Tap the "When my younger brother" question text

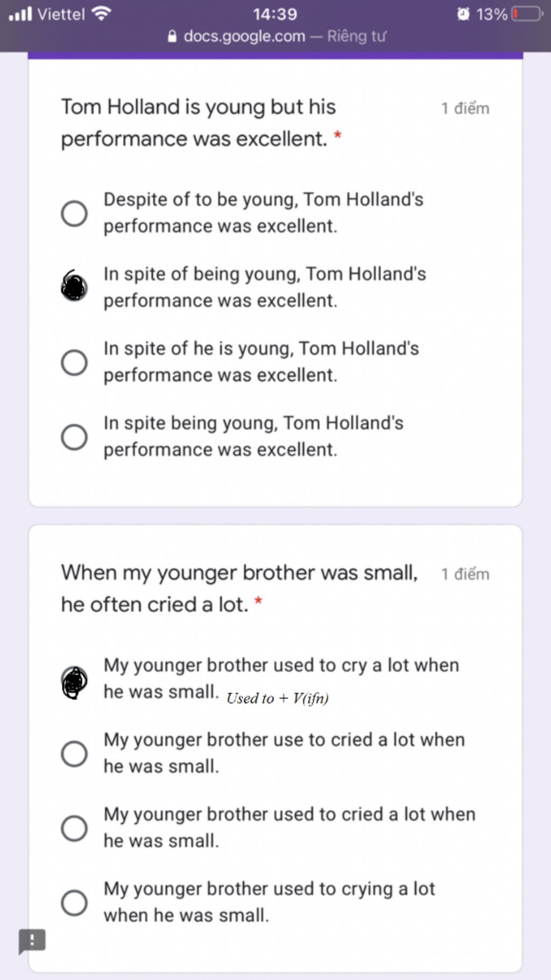[239, 588]
